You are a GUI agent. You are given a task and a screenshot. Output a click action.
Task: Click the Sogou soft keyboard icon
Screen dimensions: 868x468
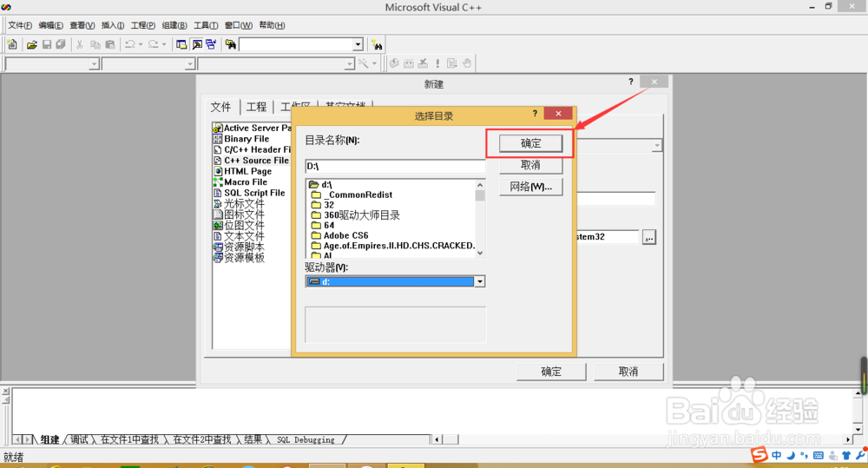[x=819, y=455]
